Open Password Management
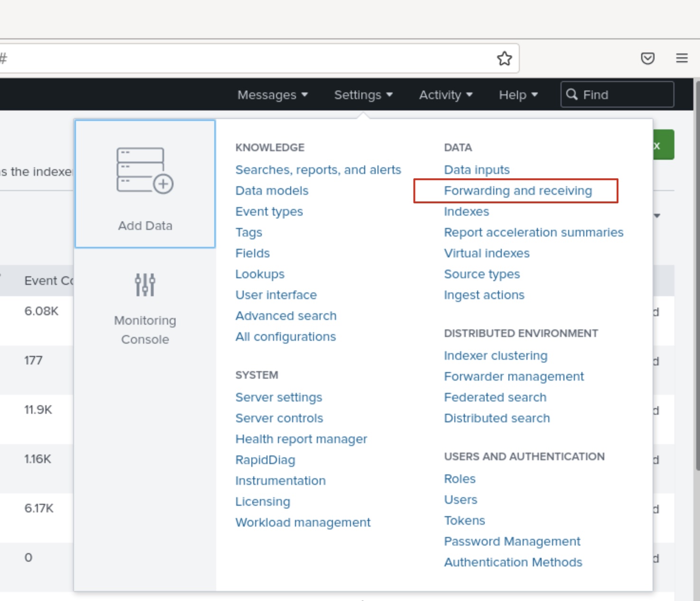The height and width of the screenshot is (601, 700). pos(512,541)
